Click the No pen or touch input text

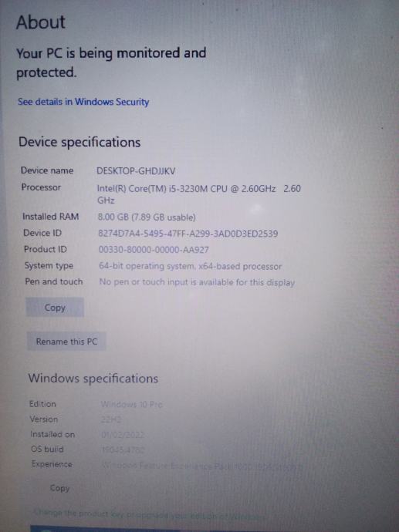(197, 282)
